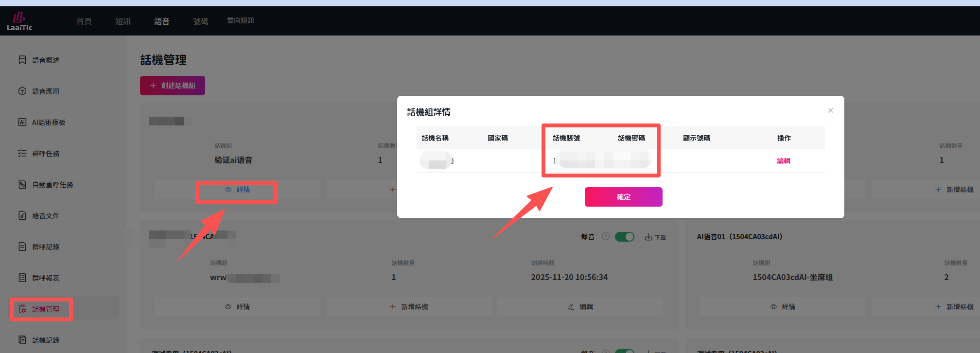Select 話機記錄 in the sidebar
980x353 pixels.
point(46,340)
